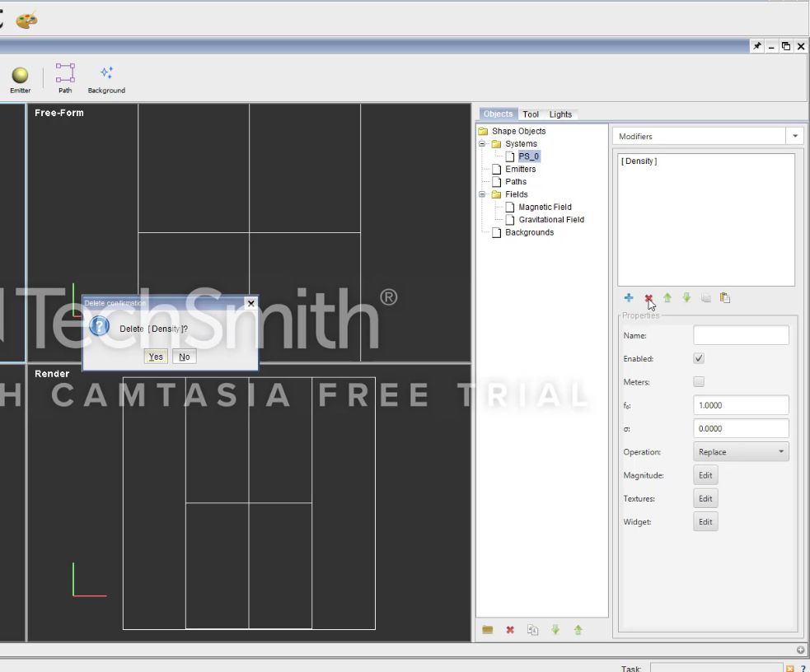Select Magnetic Field in the tree
810x672 pixels.
click(x=545, y=207)
